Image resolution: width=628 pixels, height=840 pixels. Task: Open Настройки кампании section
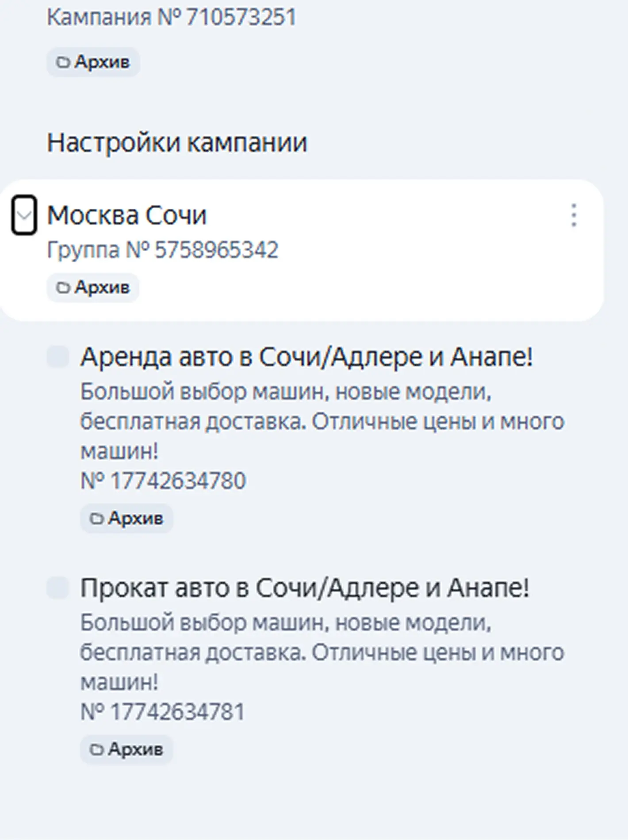(x=177, y=143)
